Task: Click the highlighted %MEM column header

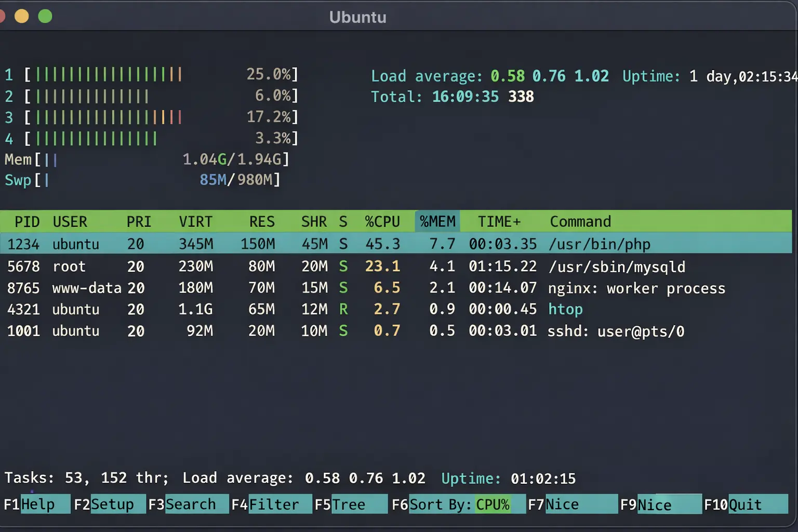Action: (437, 222)
